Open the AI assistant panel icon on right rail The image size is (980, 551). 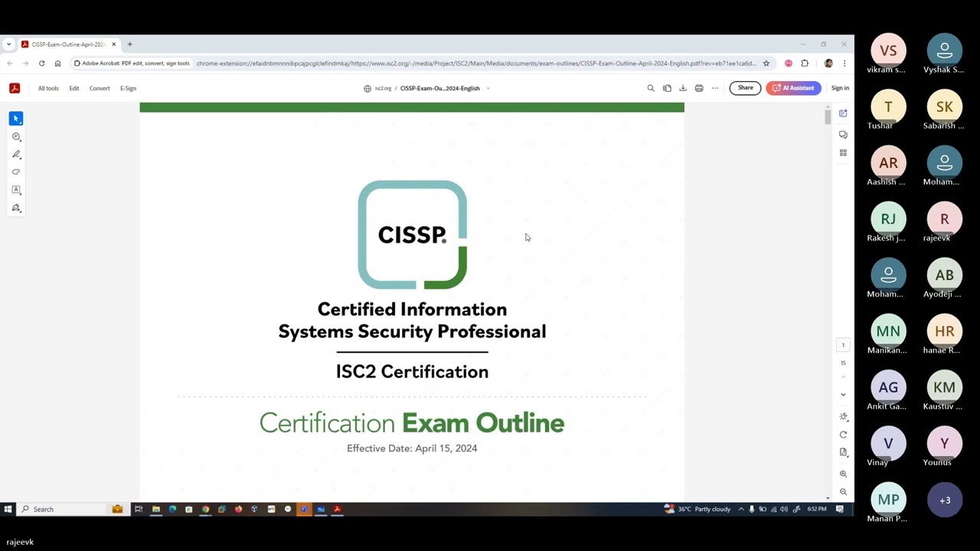pyautogui.click(x=843, y=113)
